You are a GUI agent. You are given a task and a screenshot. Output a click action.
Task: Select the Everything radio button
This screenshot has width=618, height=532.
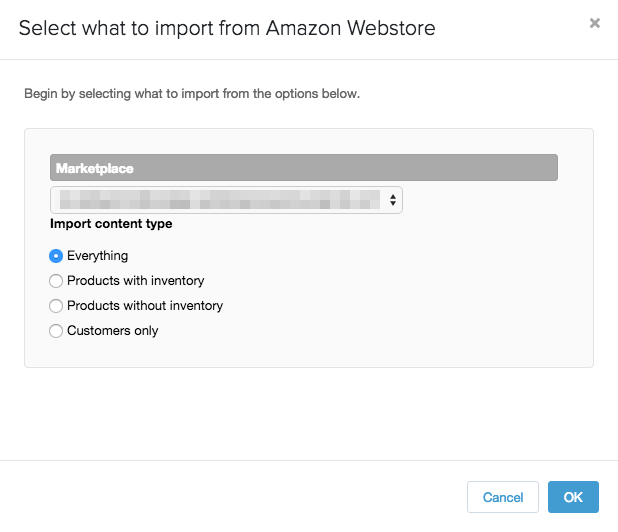[56, 256]
